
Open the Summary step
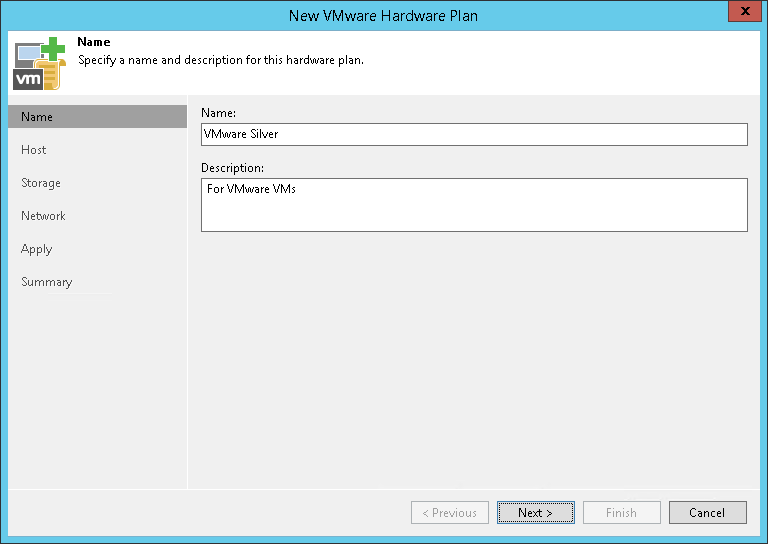click(x=47, y=282)
